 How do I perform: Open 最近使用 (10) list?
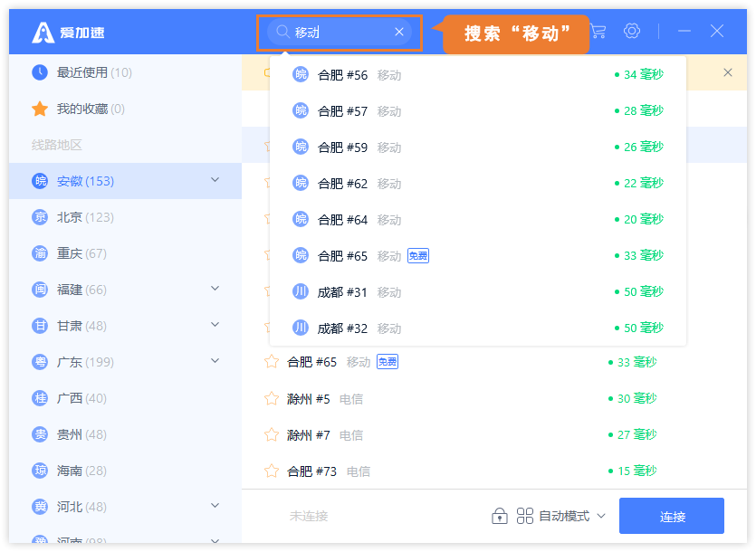pos(125,72)
